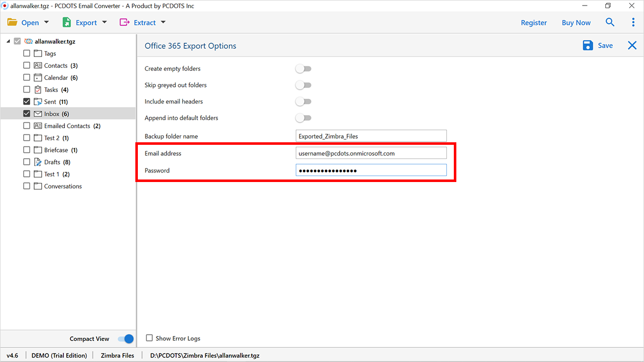
Task: Click the Tasks clipboard icon
Action: click(38, 89)
